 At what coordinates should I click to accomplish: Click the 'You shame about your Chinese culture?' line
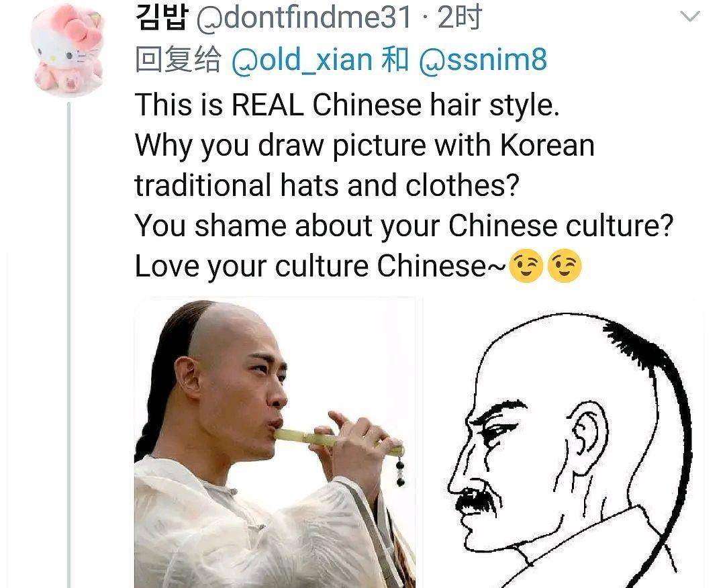pos(404,226)
